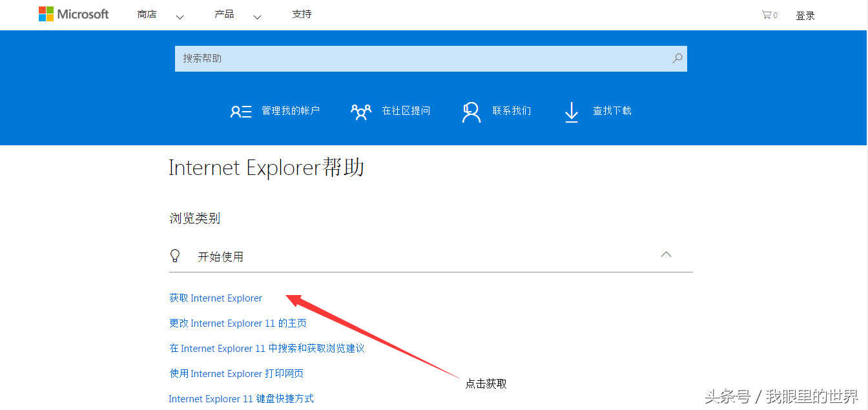Click the lightbulb icon beside 开始使用
The image size is (868, 410).
pos(174,256)
